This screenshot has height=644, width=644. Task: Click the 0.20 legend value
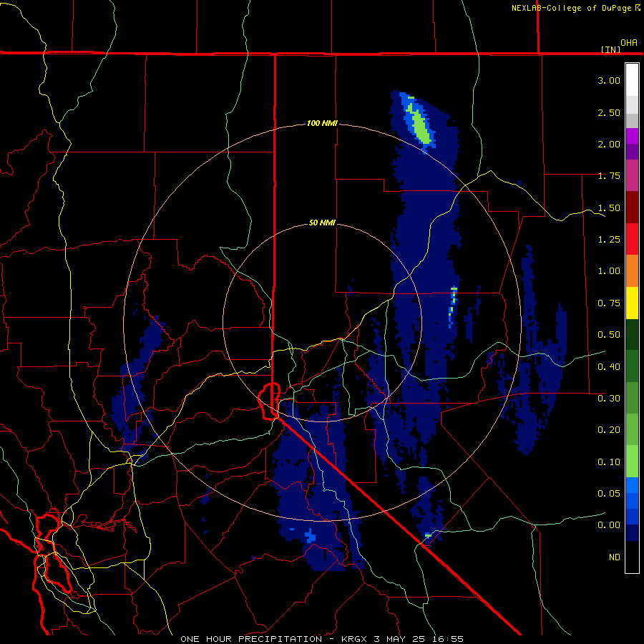tap(609, 429)
